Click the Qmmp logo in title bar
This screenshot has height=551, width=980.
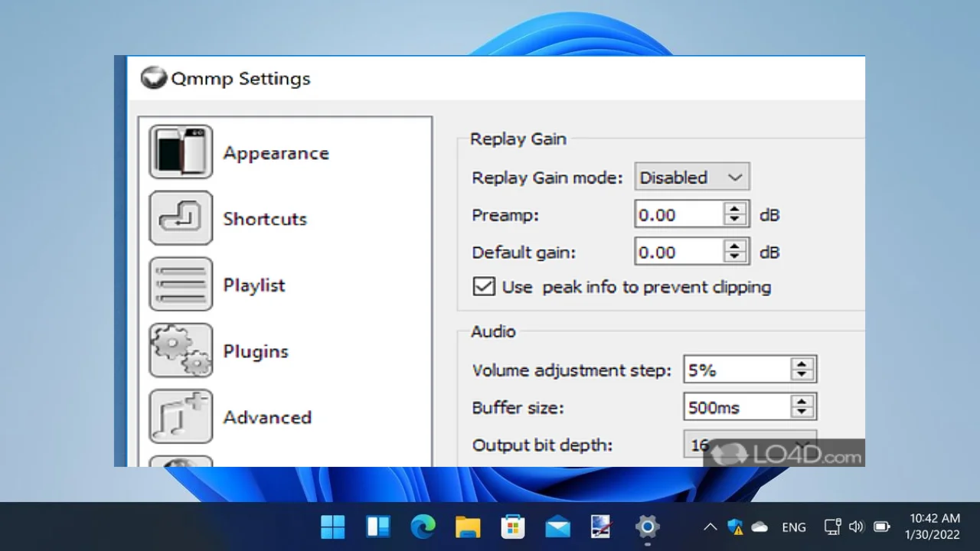(x=154, y=78)
